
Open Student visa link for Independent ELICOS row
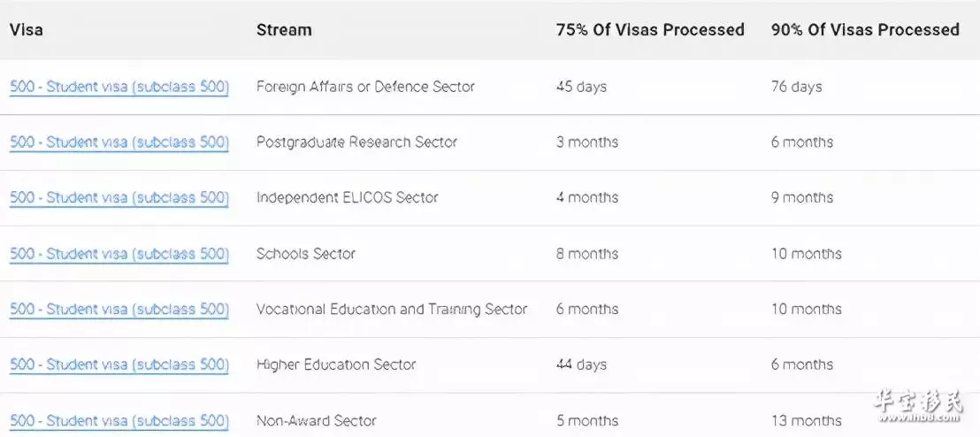(119, 198)
